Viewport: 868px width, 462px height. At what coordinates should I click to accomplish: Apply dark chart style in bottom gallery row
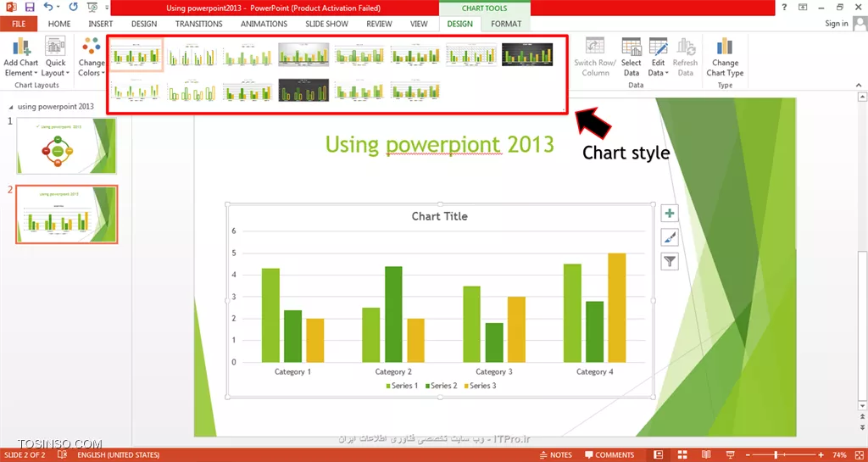303,90
